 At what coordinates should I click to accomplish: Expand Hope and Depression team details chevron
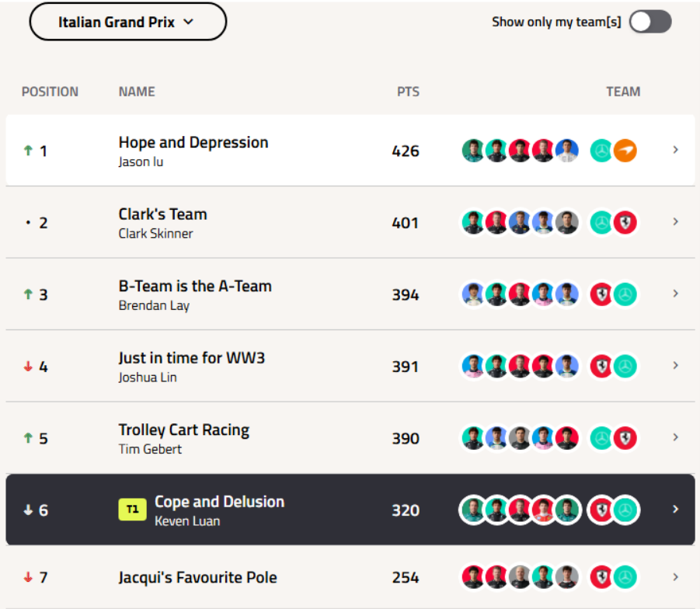675,150
